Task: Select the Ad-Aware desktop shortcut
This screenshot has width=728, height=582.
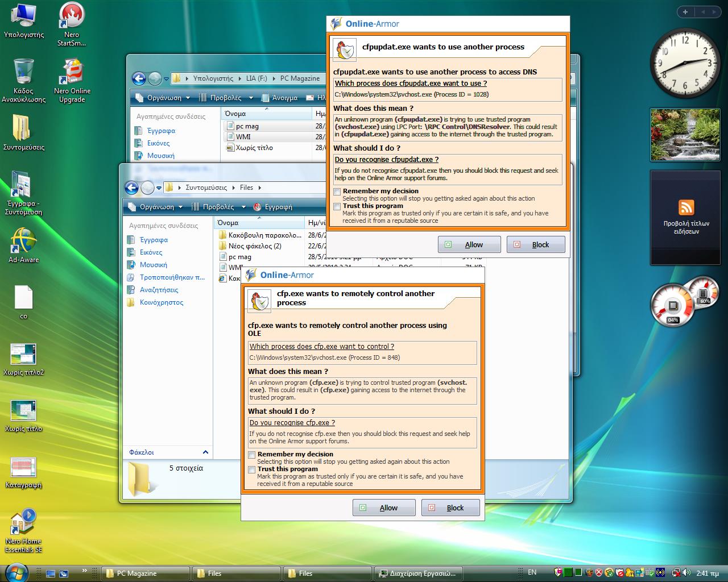Action: [x=23, y=246]
